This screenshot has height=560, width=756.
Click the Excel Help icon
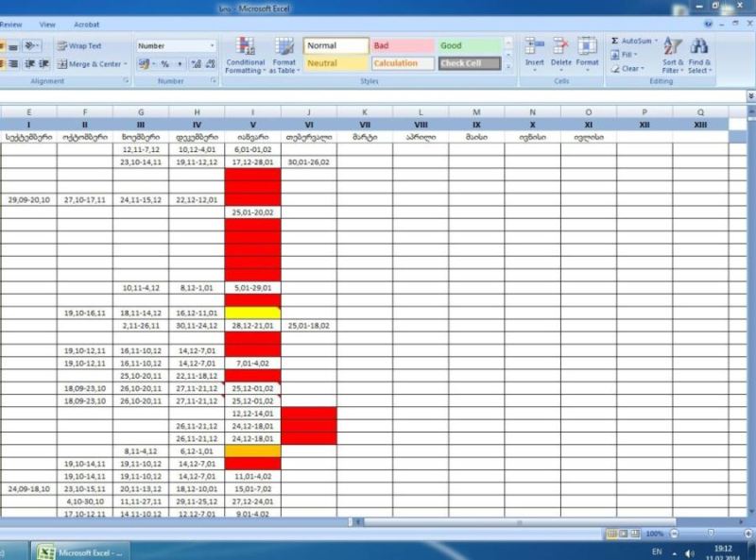point(708,24)
